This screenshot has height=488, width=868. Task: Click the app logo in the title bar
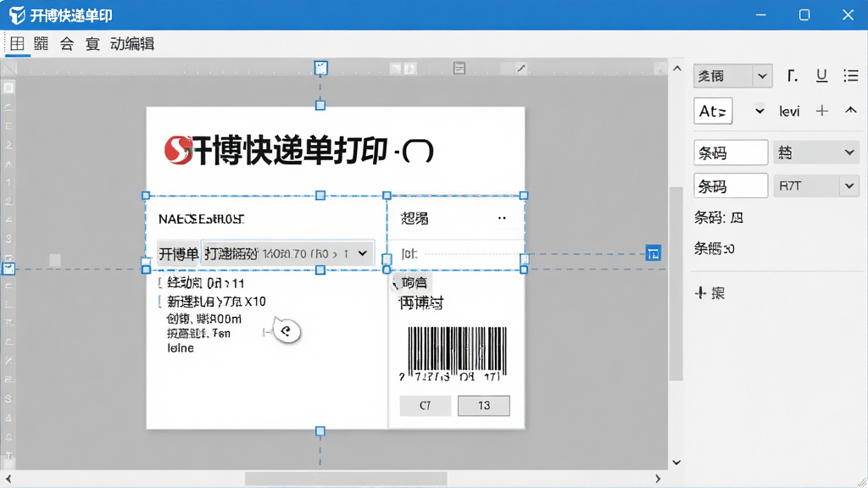17,15
